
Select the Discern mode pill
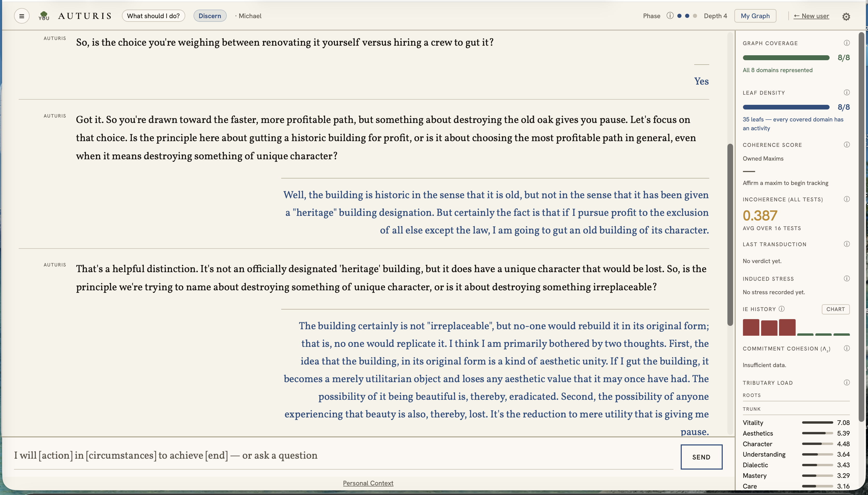210,16
